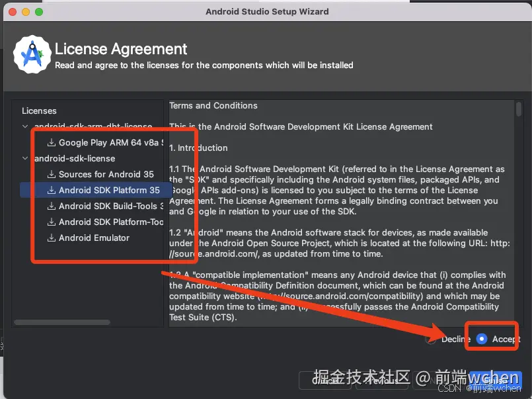Click the Cancel button
Image resolution: width=532 pixels, height=399 pixels.
(325, 380)
